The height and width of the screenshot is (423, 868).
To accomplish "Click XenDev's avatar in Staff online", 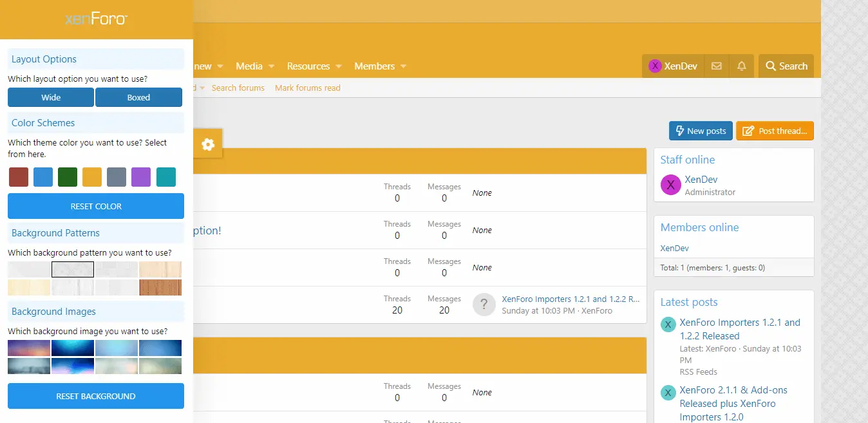I will click(670, 185).
